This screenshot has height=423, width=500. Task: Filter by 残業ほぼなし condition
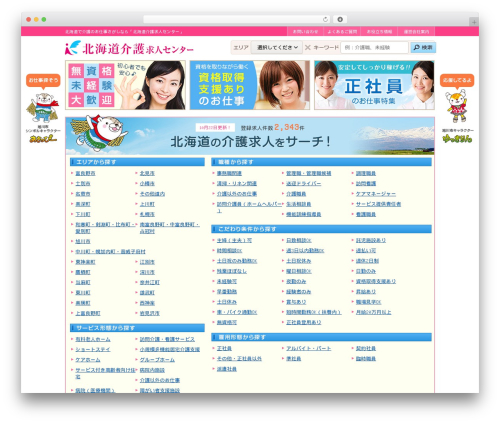coord(232,271)
